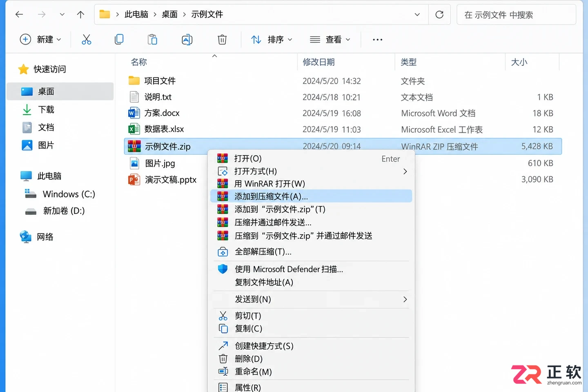This screenshot has width=588, height=392.
Task: Click 此电脑 in the address breadcrumb
Action: click(136, 15)
